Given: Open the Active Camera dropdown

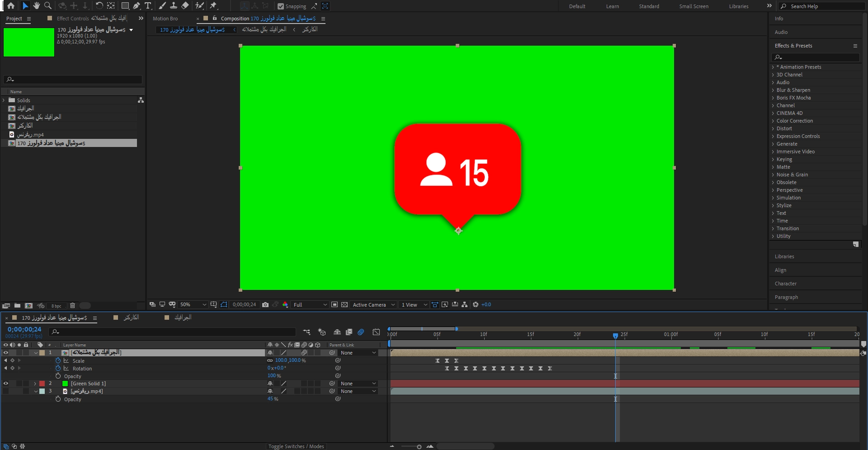Looking at the screenshot, I should (x=374, y=305).
